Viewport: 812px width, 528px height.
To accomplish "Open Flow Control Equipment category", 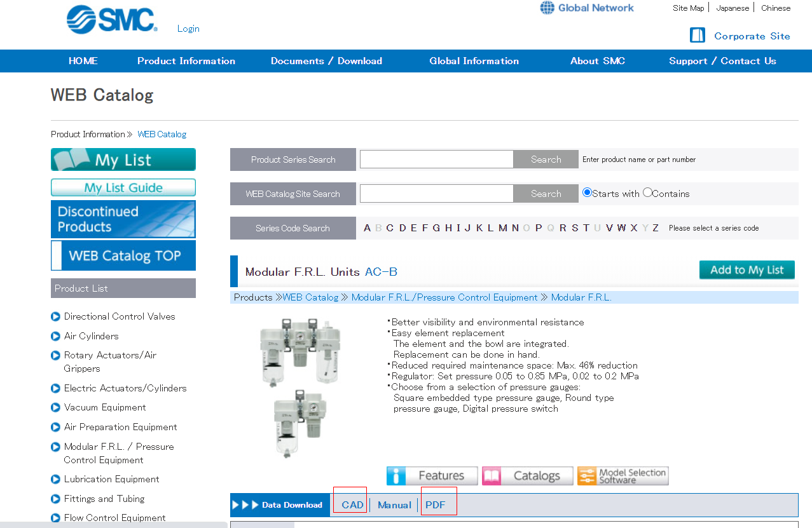I will [114, 518].
